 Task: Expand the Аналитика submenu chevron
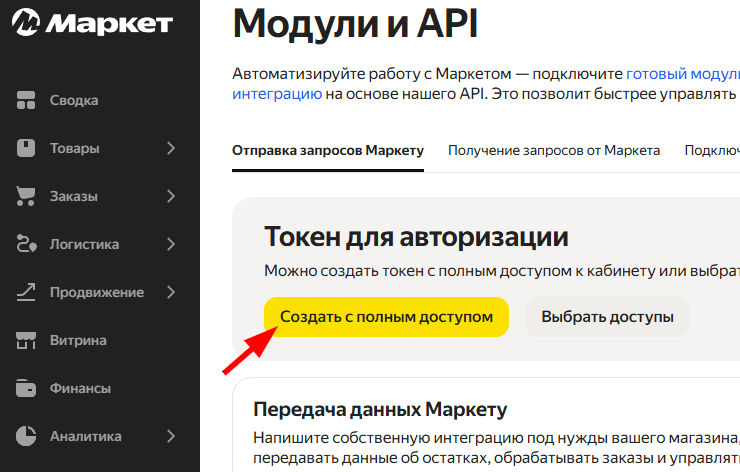pyautogui.click(x=171, y=436)
